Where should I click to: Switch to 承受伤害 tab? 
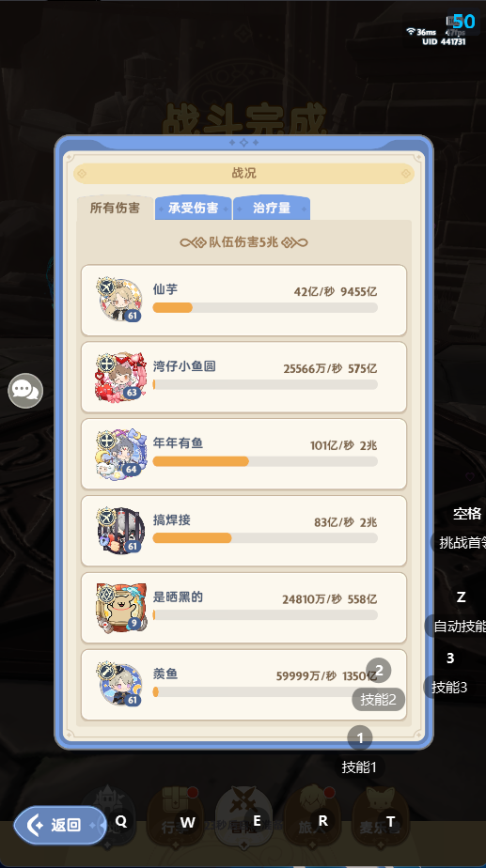pos(193,209)
